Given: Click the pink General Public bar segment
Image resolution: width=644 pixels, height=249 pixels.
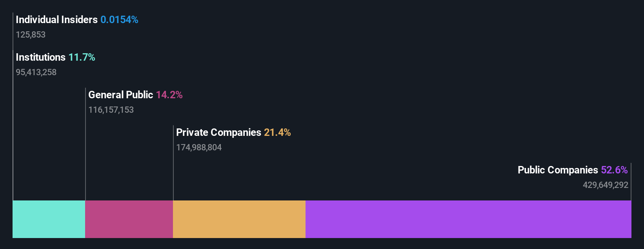Looking at the screenshot, I should point(129,219).
